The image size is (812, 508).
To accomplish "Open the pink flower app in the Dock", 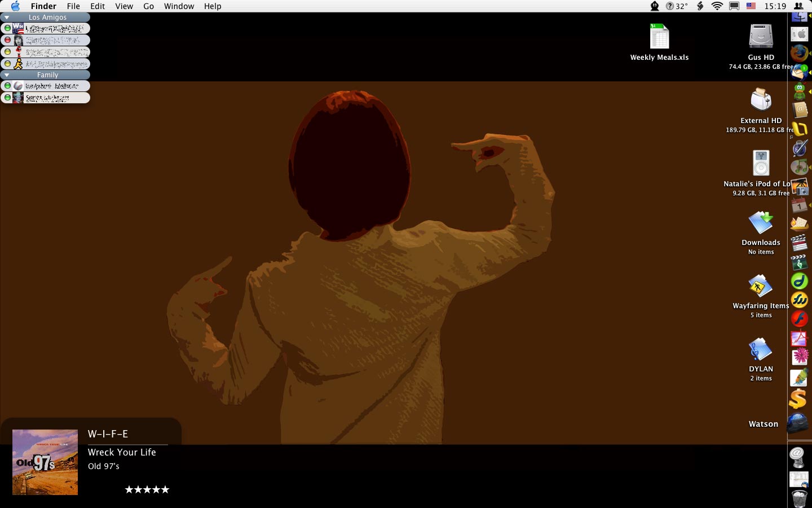I will click(800, 357).
